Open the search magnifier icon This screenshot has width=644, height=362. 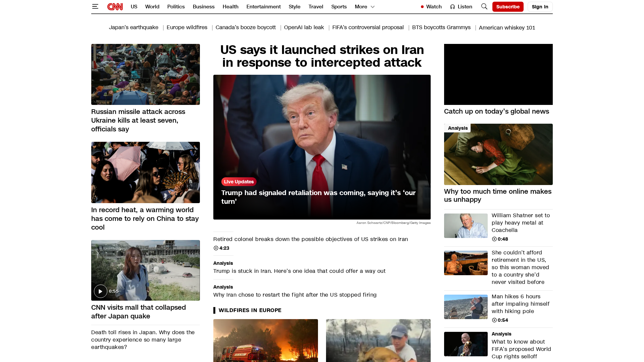(x=484, y=6)
